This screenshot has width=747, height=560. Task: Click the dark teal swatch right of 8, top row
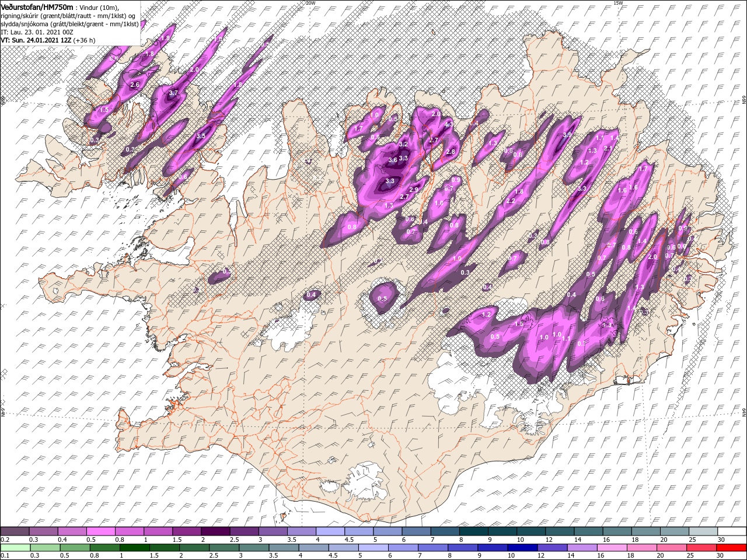pos(474,531)
